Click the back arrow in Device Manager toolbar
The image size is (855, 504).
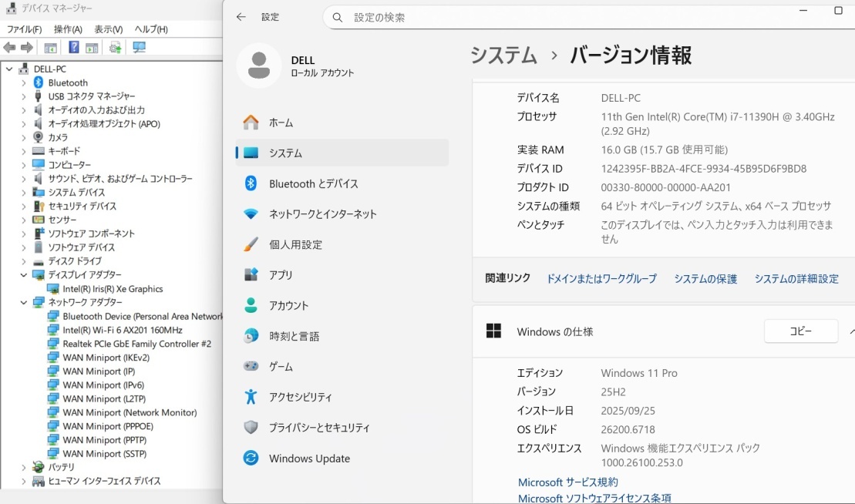click(9, 47)
